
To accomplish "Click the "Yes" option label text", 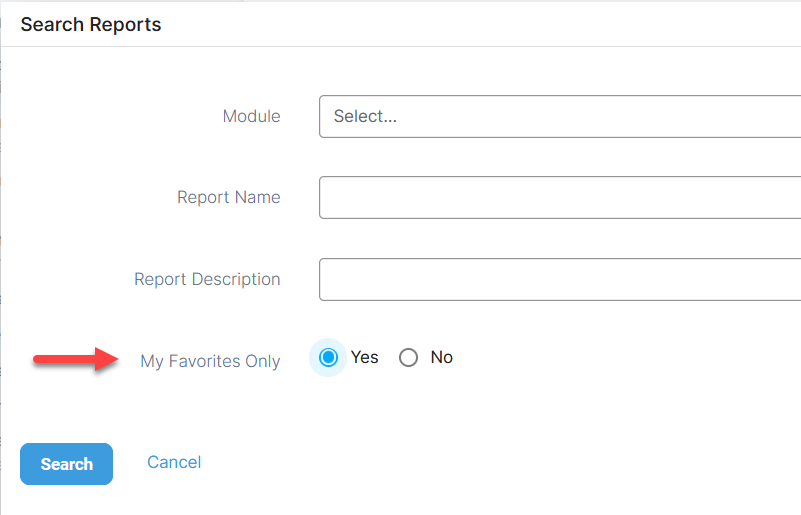I will coord(365,357).
